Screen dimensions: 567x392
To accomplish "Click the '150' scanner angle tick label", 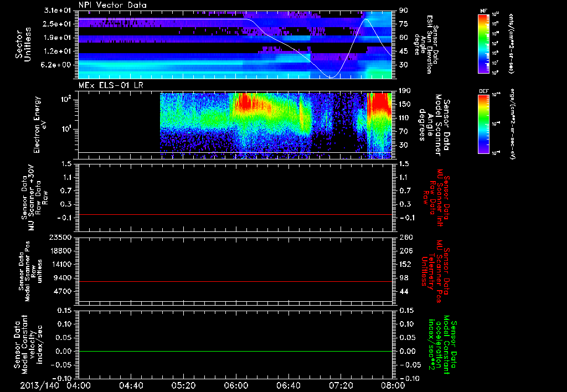I will 405,104.
